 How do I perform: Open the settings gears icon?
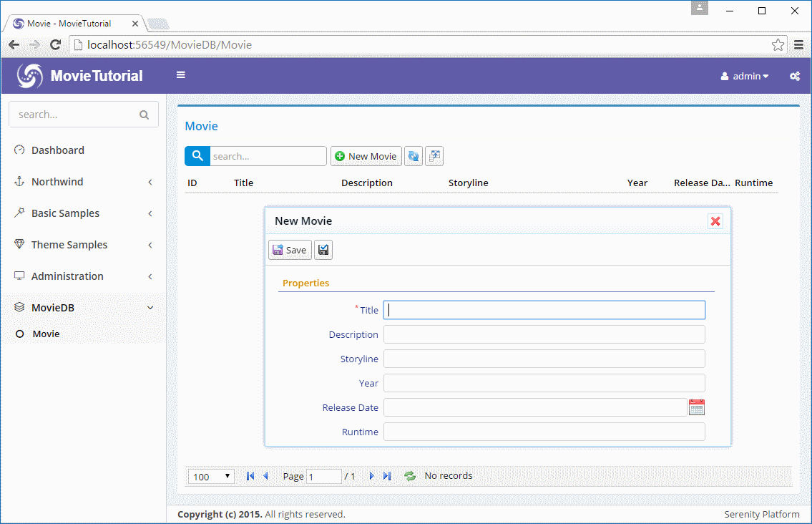(794, 76)
